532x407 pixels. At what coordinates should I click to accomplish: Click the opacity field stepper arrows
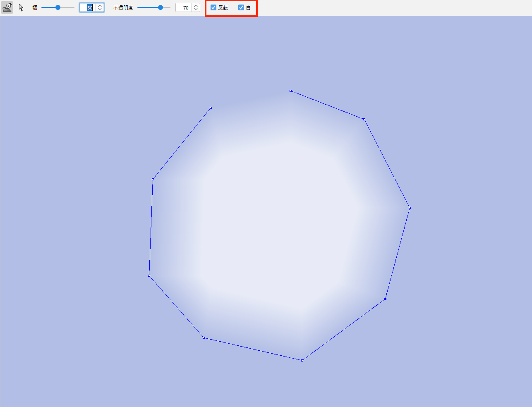coord(196,7)
